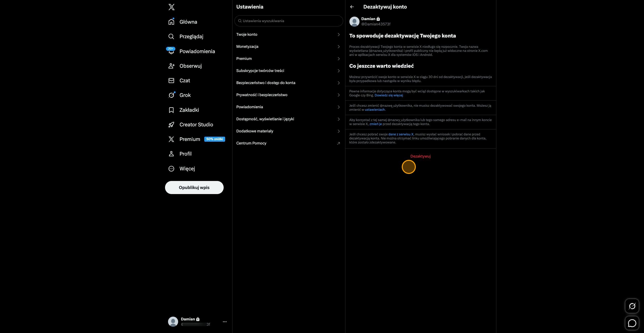Click Damian's profile avatar in deactivation panel
This screenshot has width=644, height=333.
[354, 22]
